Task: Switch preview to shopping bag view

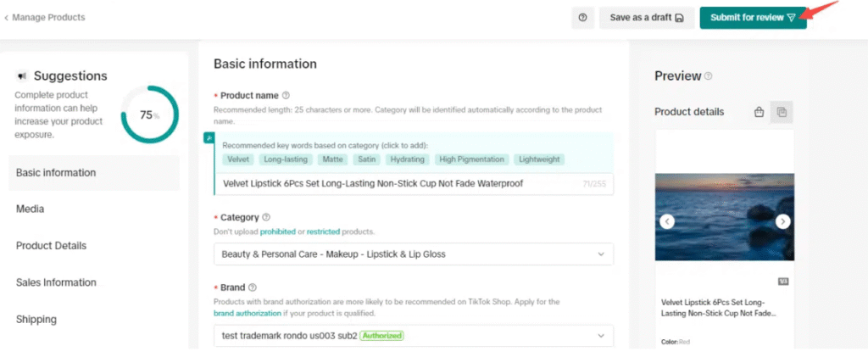Action: click(759, 112)
